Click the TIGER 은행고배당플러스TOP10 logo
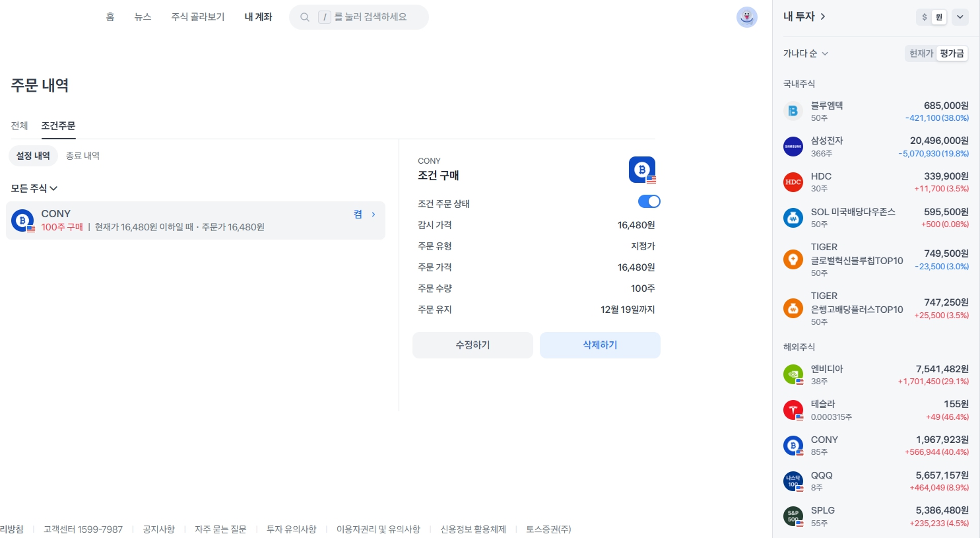This screenshot has width=980, height=538. (x=793, y=308)
